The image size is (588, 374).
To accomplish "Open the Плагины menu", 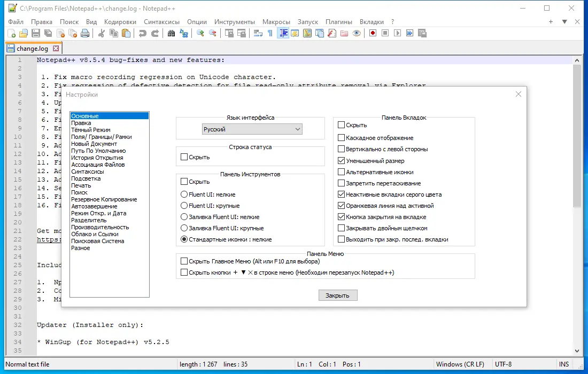I will tap(338, 22).
